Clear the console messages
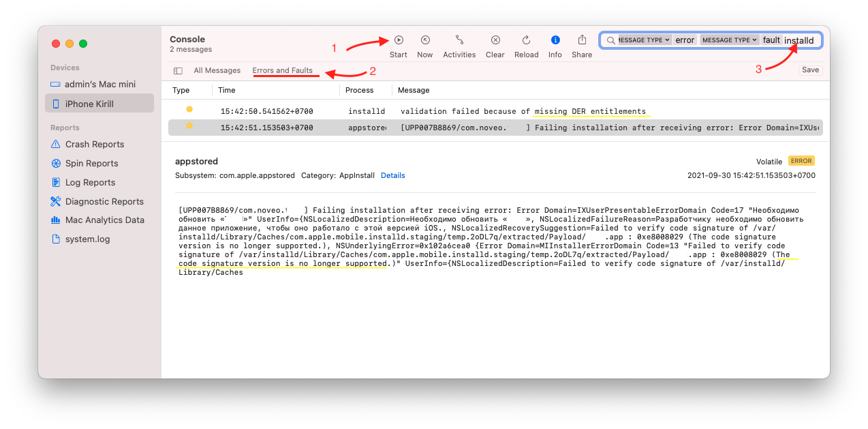This screenshot has width=868, height=429. point(495,41)
